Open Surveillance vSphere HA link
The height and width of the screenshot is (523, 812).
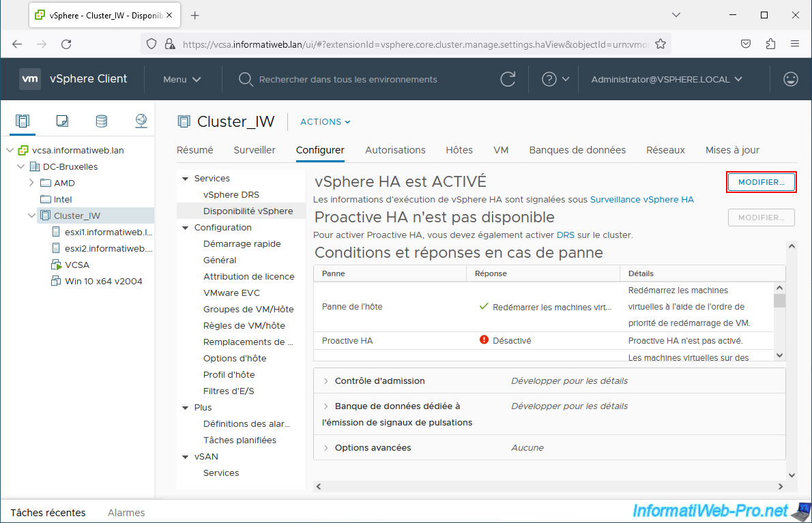(641, 200)
